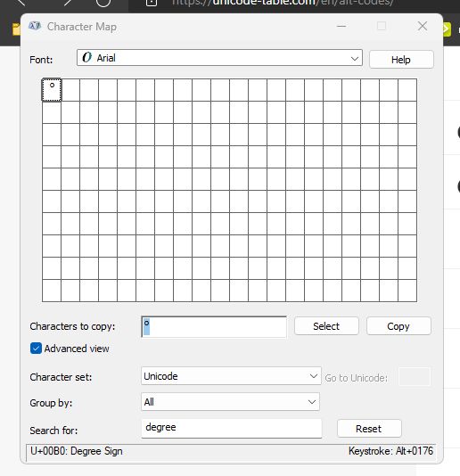Minimize the Character Map window

tap(341, 26)
